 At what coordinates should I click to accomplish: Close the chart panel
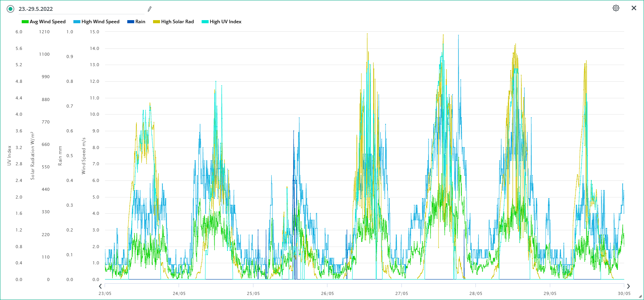(x=634, y=8)
